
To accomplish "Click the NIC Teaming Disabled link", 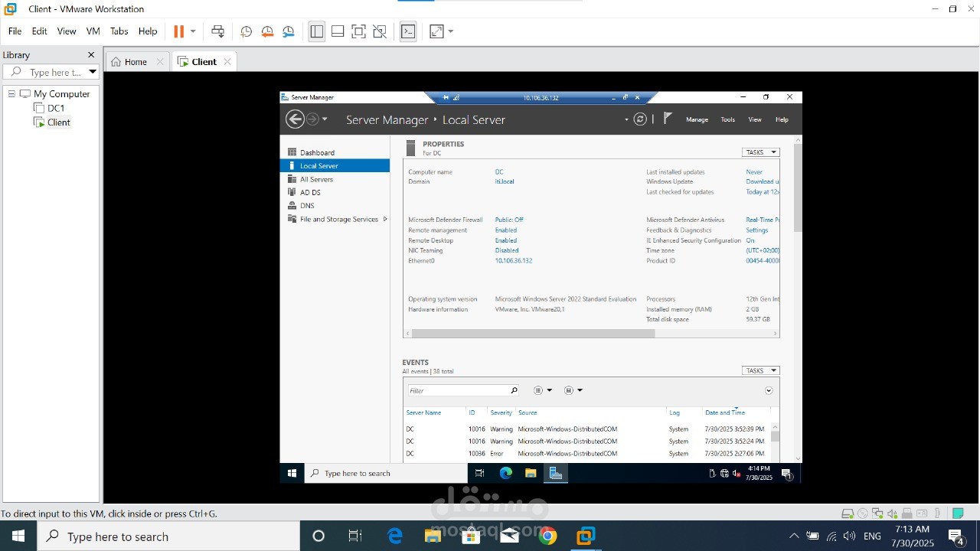I will pos(507,250).
